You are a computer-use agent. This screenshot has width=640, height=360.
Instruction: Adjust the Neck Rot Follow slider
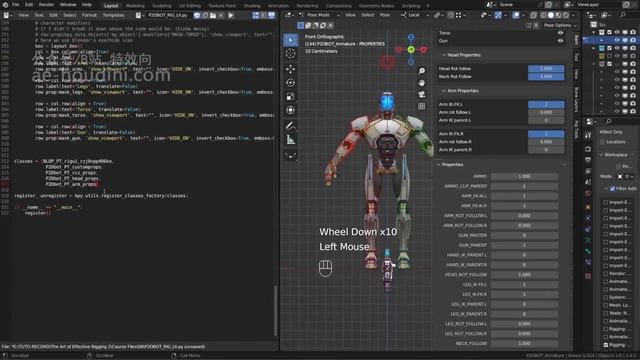point(546,76)
